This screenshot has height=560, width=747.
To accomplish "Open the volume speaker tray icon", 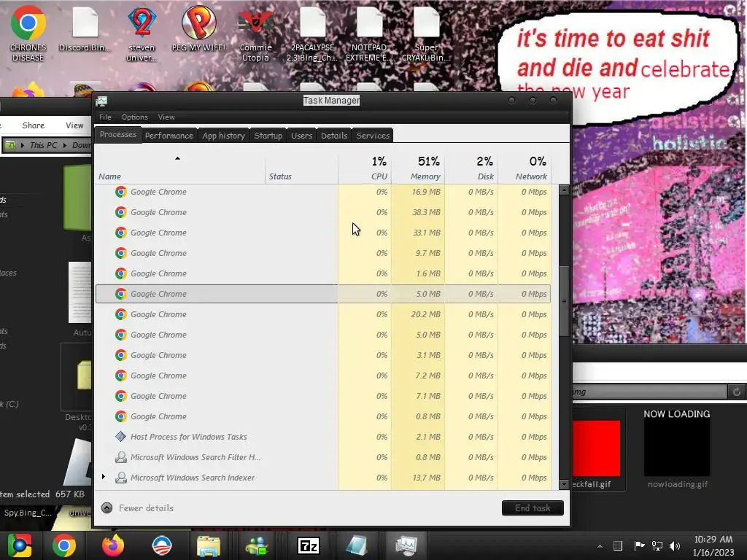I will [x=675, y=545].
